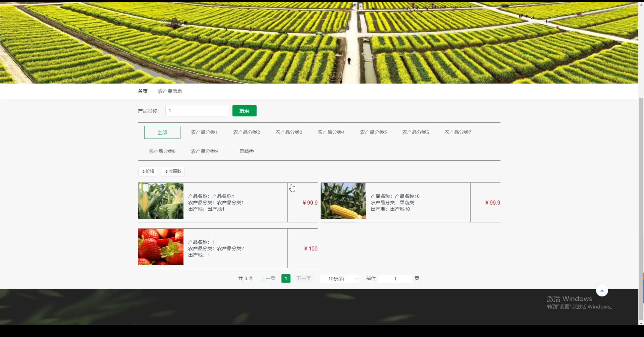Sort products by favorites count (收藏数)
644x337 pixels.
(173, 171)
